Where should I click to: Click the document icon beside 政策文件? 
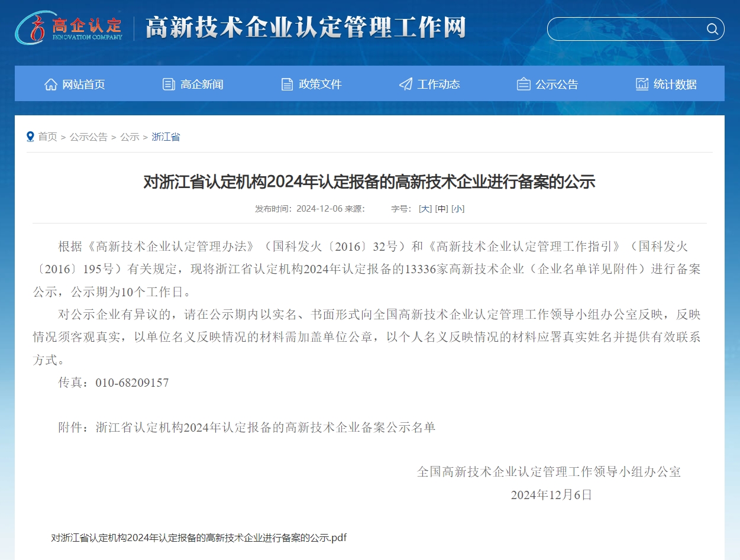287,84
